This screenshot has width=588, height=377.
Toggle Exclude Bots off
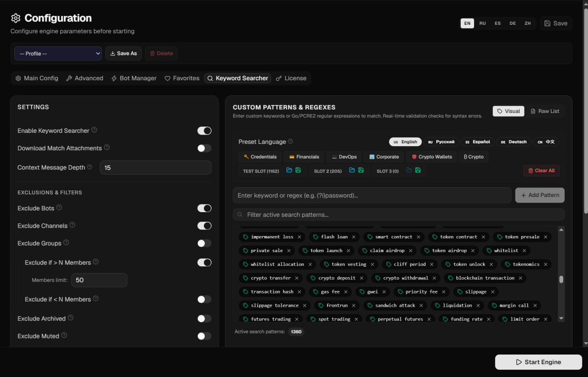point(204,208)
